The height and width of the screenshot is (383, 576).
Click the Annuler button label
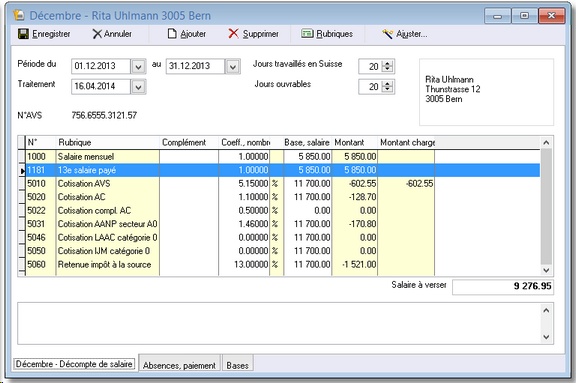point(118,34)
